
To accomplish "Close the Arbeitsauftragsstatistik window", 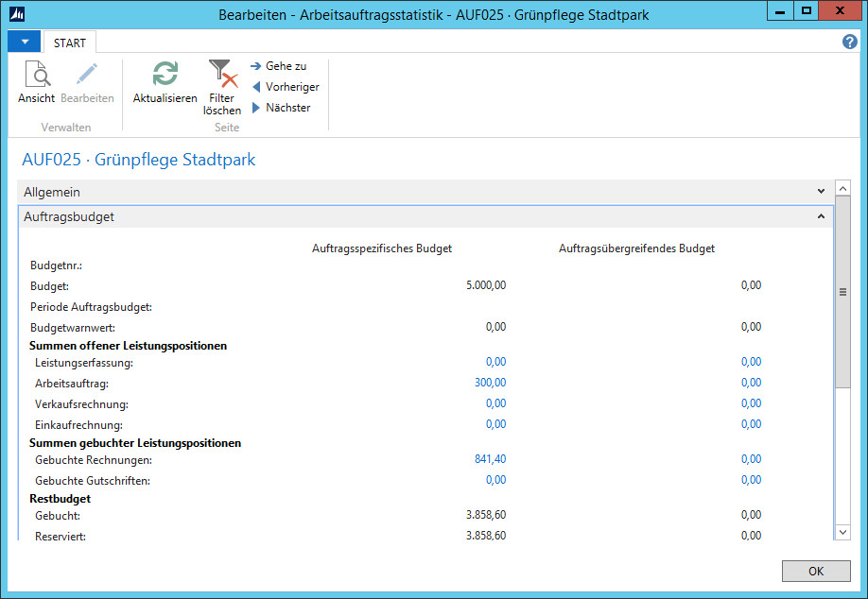I will 840,11.
